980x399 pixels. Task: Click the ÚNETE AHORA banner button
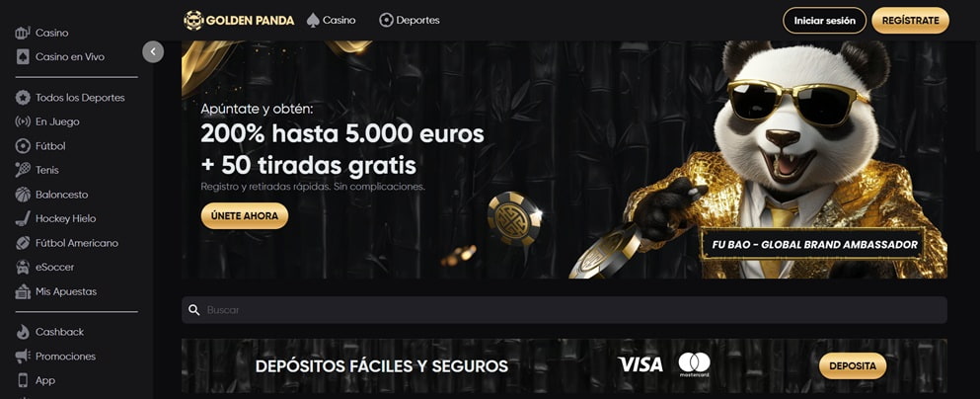pyautogui.click(x=245, y=215)
